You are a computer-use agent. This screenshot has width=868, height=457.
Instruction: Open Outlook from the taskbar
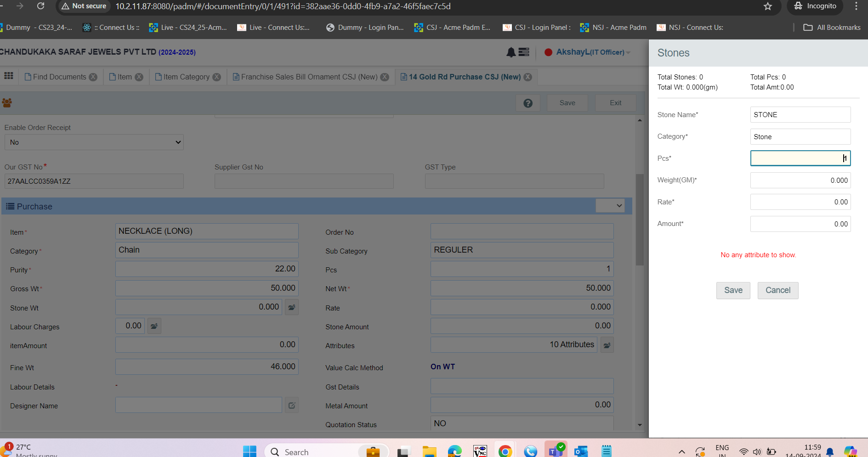581,451
